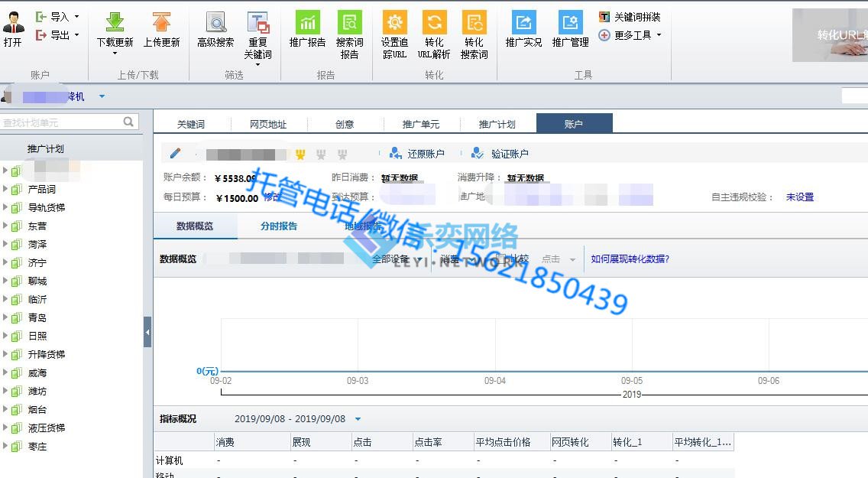Viewport: 868px width, 478px height.
Task: Click the 展现 column header
Action: coord(320,442)
